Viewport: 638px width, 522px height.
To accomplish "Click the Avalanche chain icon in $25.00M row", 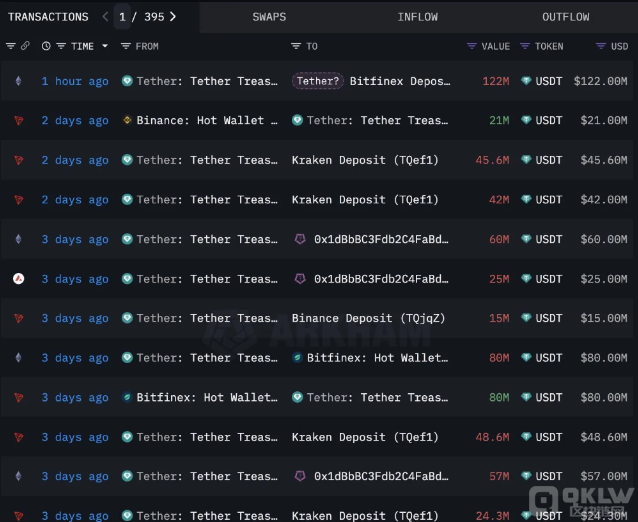I will [x=16, y=279].
